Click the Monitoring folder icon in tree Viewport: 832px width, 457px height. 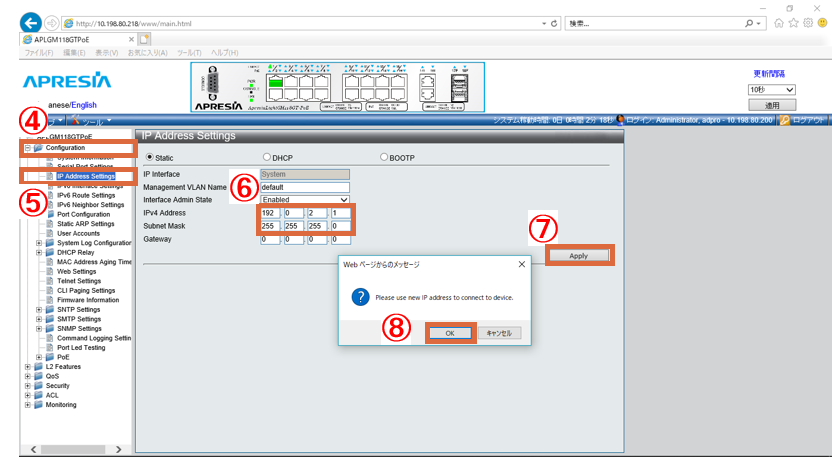(38, 405)
